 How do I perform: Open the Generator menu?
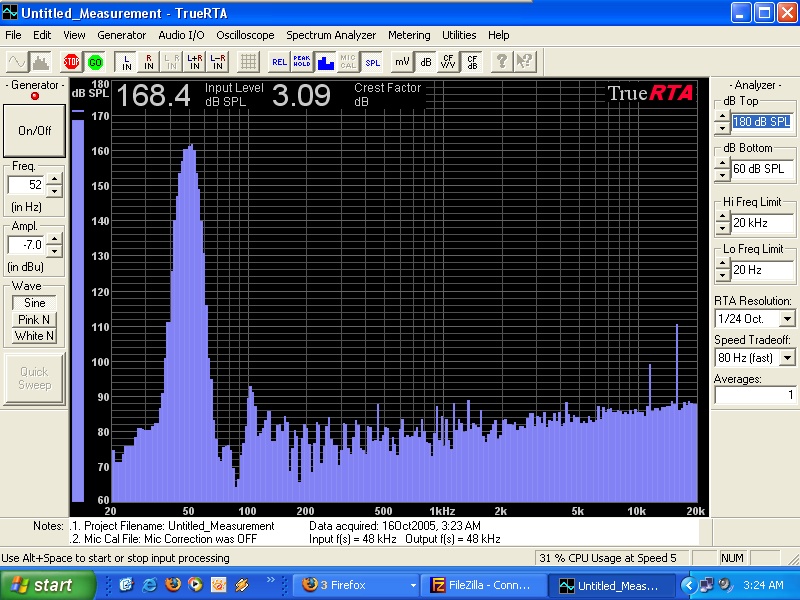coord(121,35)
